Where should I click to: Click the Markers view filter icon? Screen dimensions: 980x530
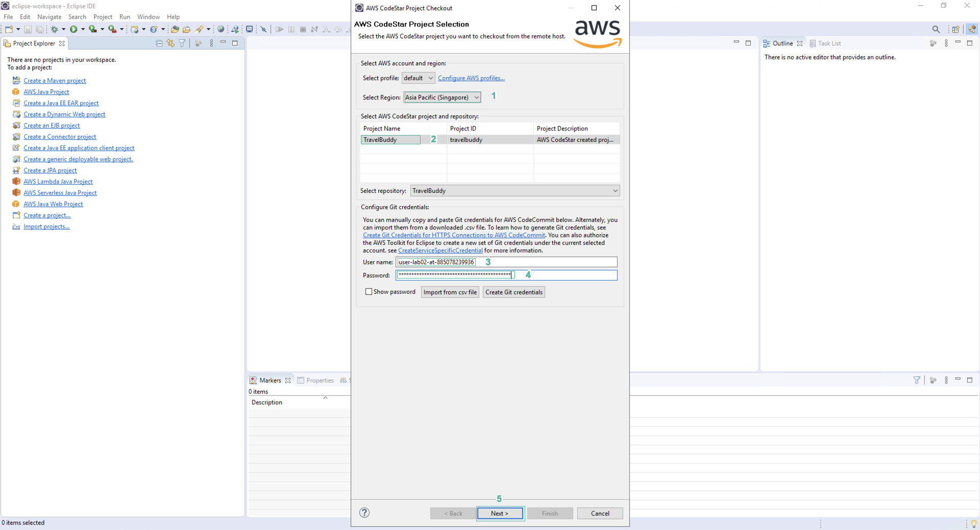pyautogui.click(x=917, y=380)
